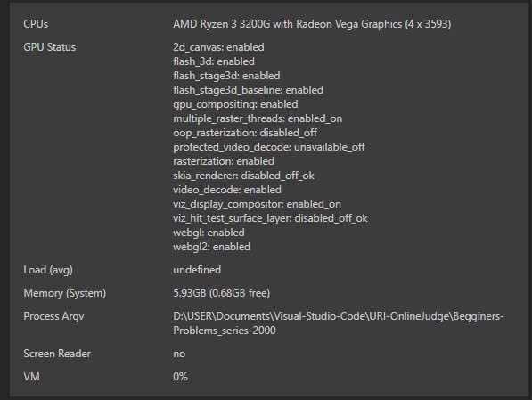The width and height of the screenshot is (532, 400).
Task: Click the gpu_compositing: enabled entry
Action: click(235, 104)
